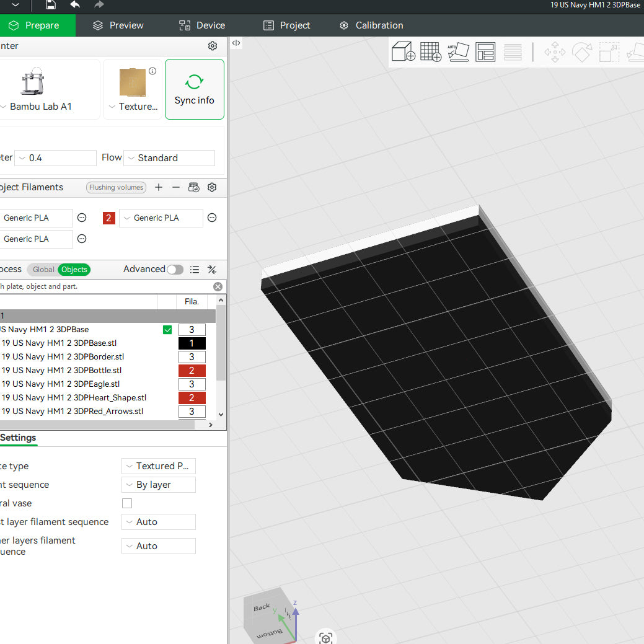Image resolution: width=644 pixels, height=644 pixels.
Task: Click the Add plate grid icon
Action: point(430,52)
